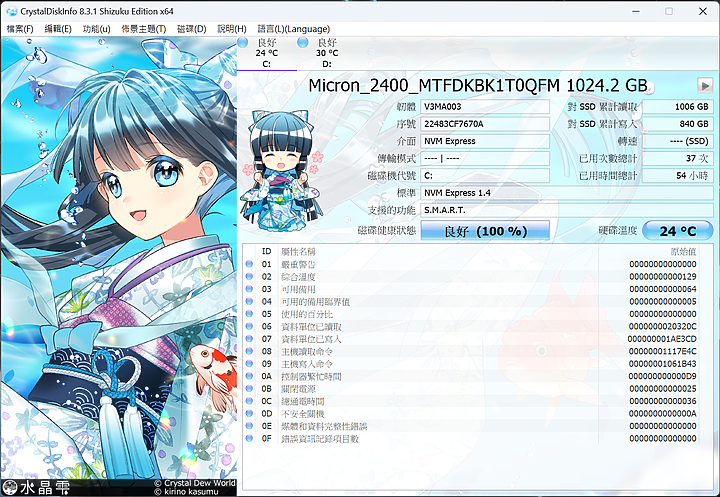Click the status orb for attribute 04

click(x=249, y=301)
